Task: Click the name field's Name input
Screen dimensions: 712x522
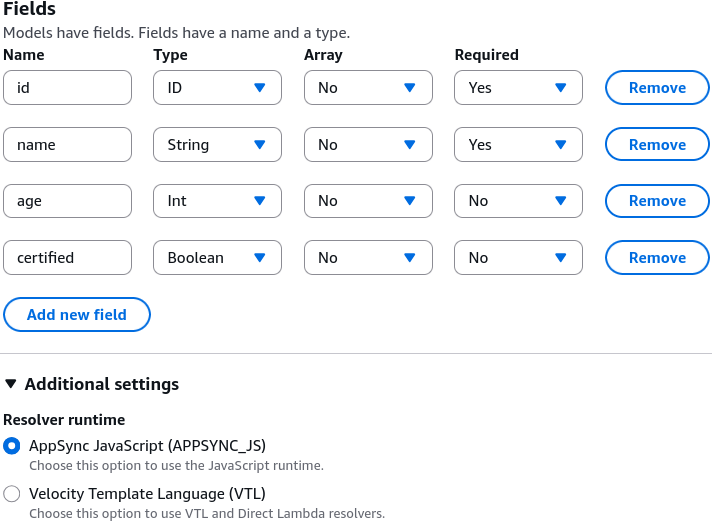Action: click(x=67, y=145)
